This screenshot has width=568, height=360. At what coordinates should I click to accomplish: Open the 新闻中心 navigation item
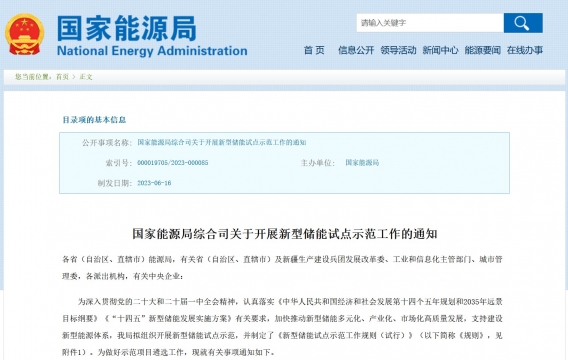click(440, 50)
